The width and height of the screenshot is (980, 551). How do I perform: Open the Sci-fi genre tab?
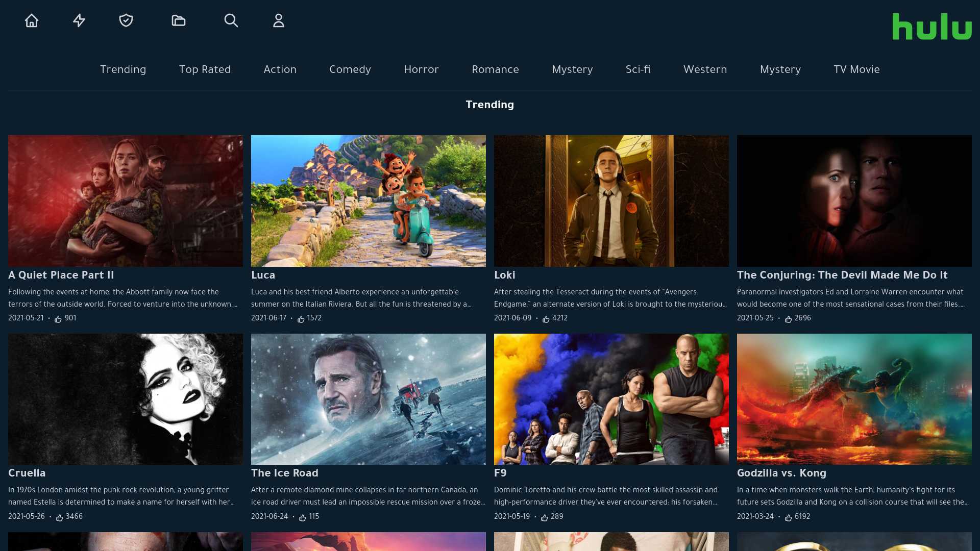coord(638,69)
